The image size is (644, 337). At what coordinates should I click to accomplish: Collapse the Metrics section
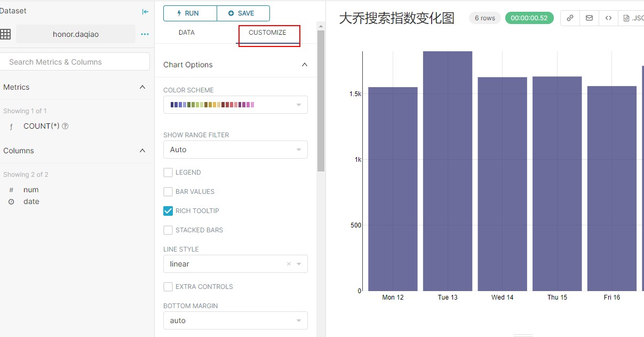[x=142, y=87]
